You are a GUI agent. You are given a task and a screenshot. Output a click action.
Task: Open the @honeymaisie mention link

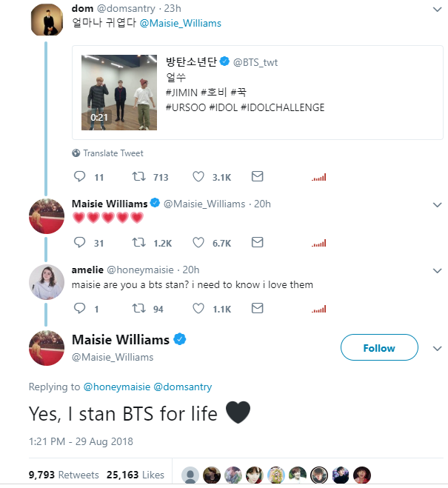click(116, 387)
